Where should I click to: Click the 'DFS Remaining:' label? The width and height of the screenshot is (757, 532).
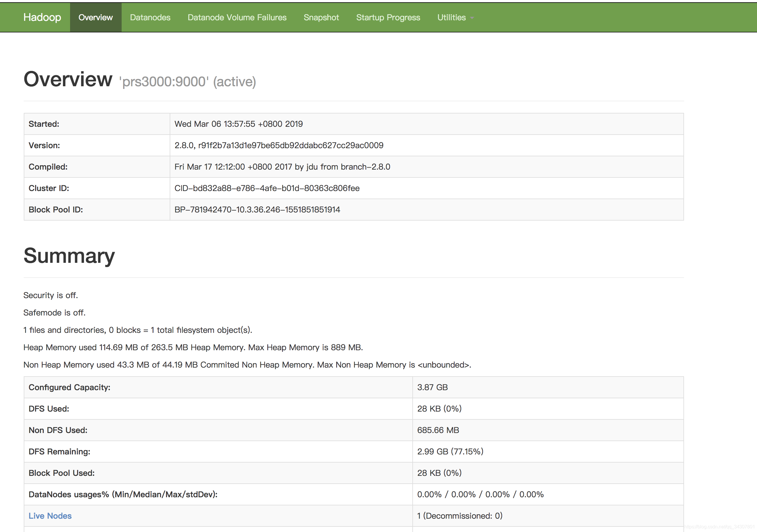pyautogui.click(x=59, y=452)
